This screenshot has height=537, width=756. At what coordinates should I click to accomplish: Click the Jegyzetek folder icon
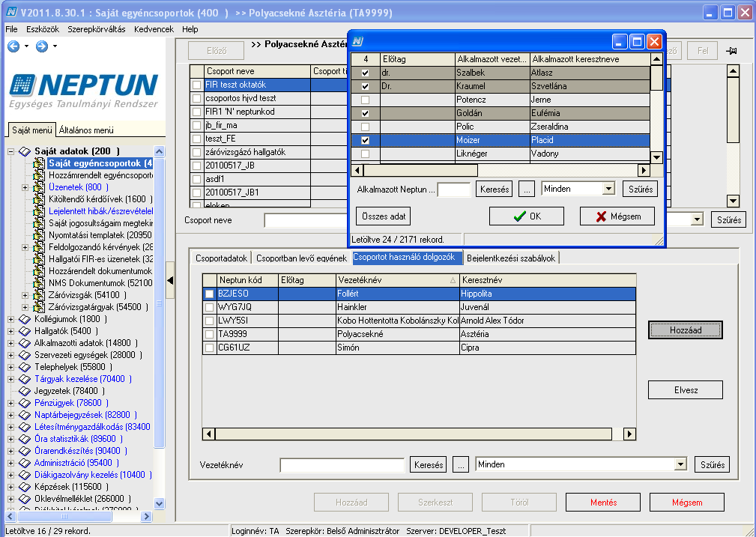25,391
